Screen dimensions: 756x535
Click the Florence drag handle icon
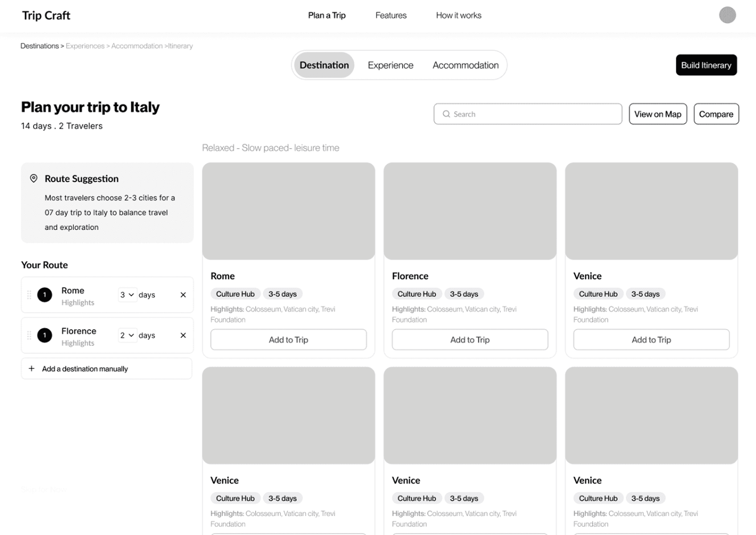pyautogui.click(x=29, y=335)
